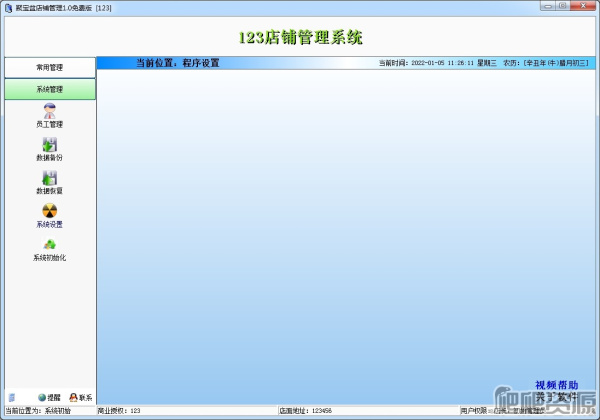Minimize the shop management window

[x=548, y=6]
